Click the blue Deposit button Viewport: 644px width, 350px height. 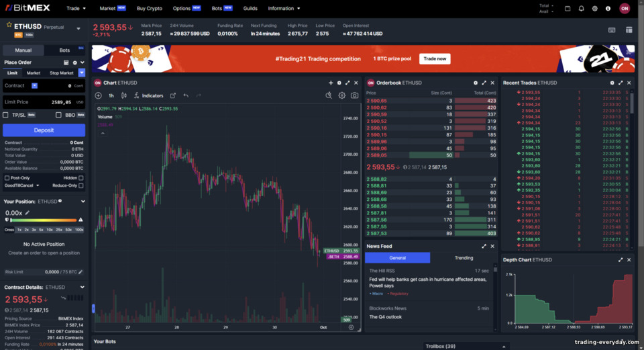click(44, 130)
